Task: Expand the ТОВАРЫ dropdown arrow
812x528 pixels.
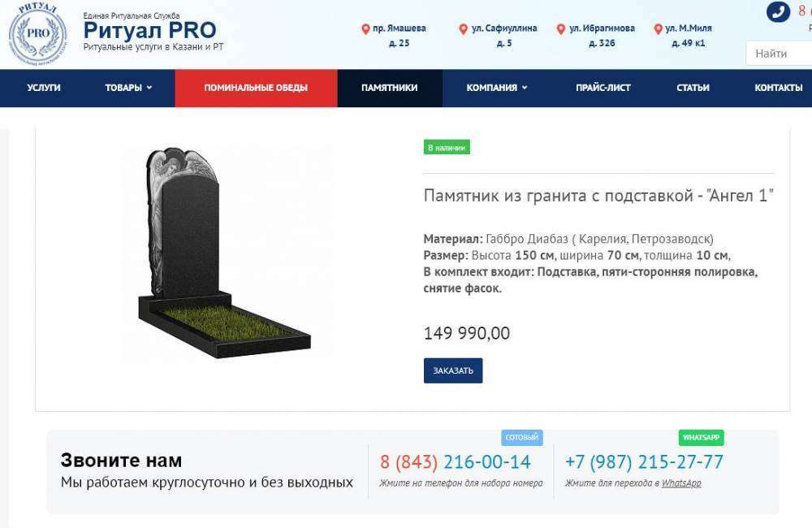Action: pos(149,88)
